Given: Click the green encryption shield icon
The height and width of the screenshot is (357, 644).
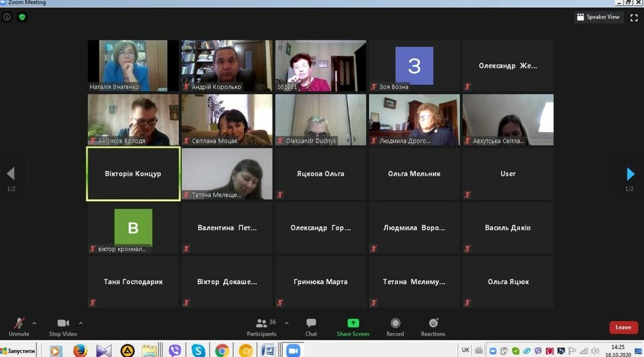Looking at the screenshot, I should pos(22,17).
